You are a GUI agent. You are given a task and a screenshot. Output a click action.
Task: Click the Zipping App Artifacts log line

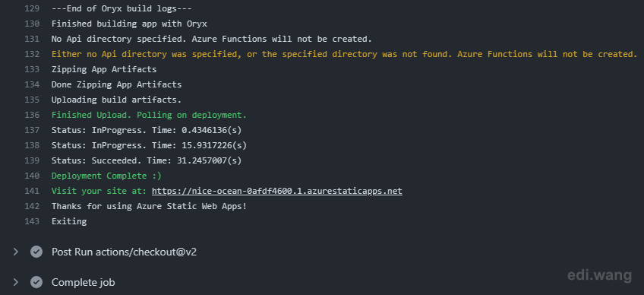(x=104, y=69)
